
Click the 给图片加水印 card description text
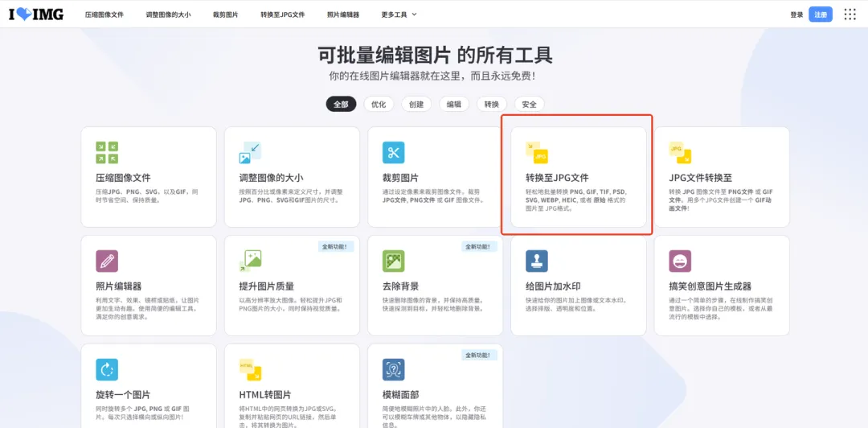click(575, 304)
